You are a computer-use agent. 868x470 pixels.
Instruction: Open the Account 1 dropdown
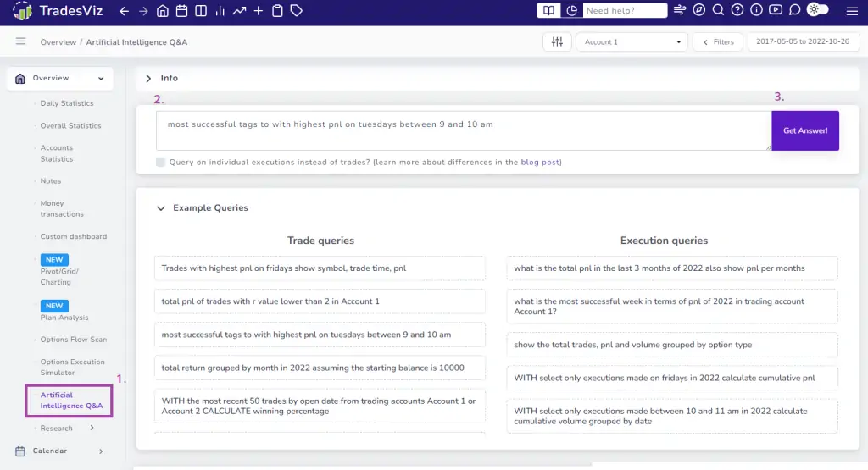(x=632, y=42)
